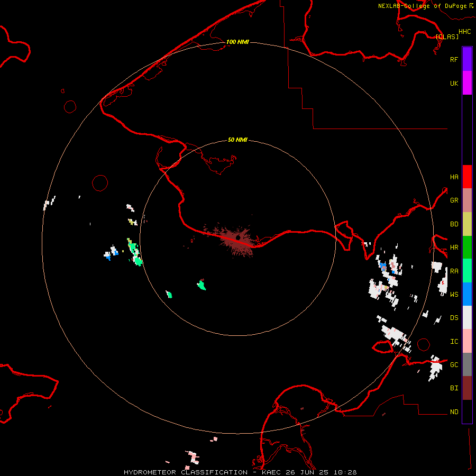Click the RF purple legend swatch
476x476 pixels.
(467, 59)
